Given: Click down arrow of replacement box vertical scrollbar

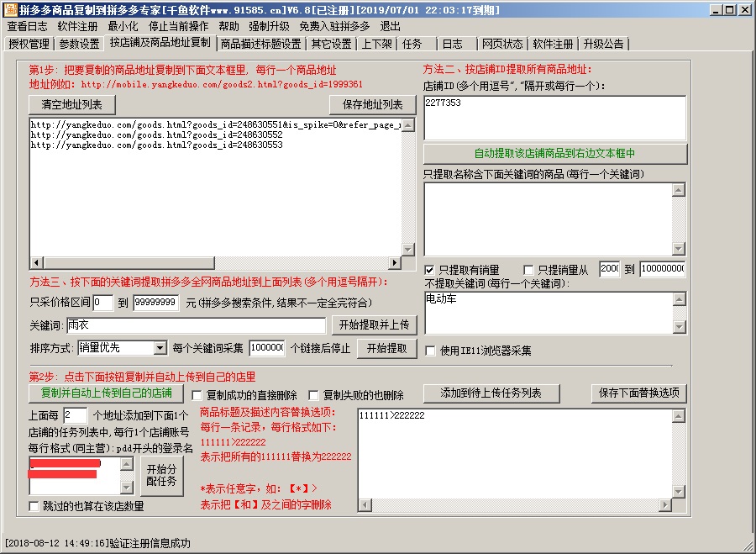Looking at the screenshot, I should click(679, 492).
